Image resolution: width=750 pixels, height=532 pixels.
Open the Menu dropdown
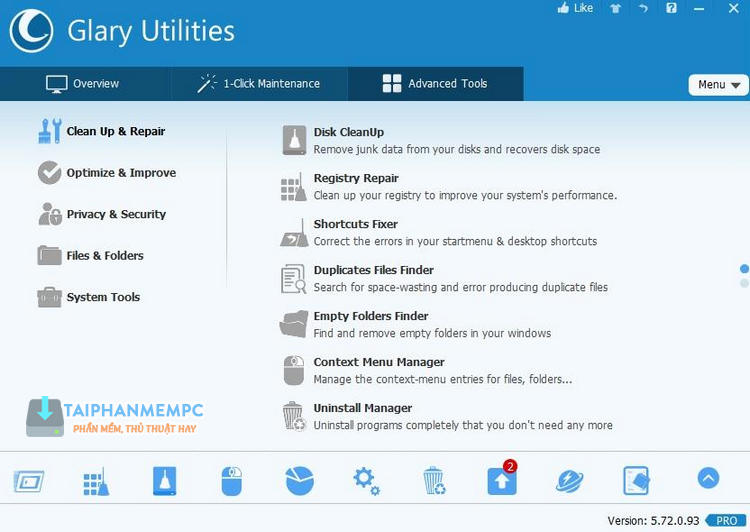click(x=718, y=85)
